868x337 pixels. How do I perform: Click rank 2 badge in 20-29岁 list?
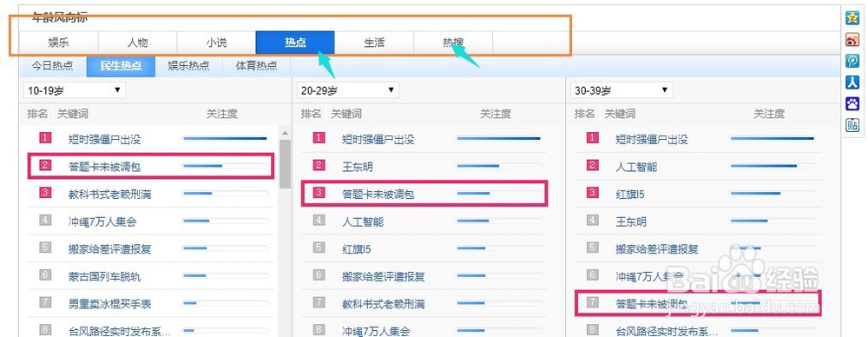click(319, 165)
